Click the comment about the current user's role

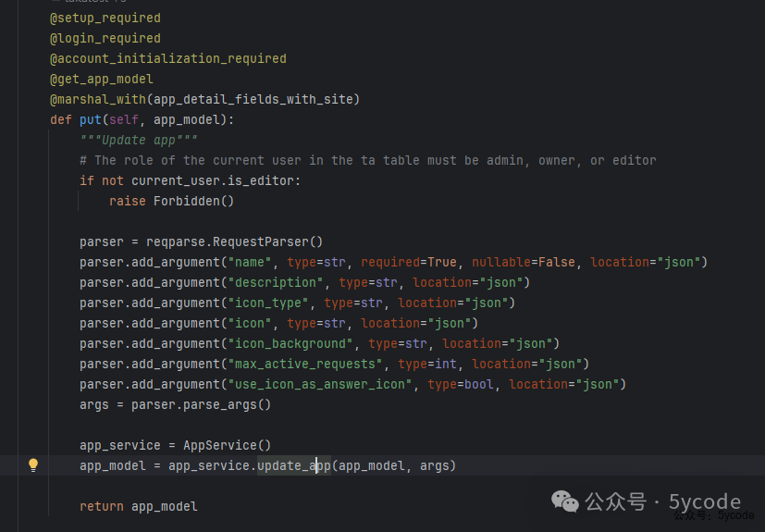[x=367, y=160]
